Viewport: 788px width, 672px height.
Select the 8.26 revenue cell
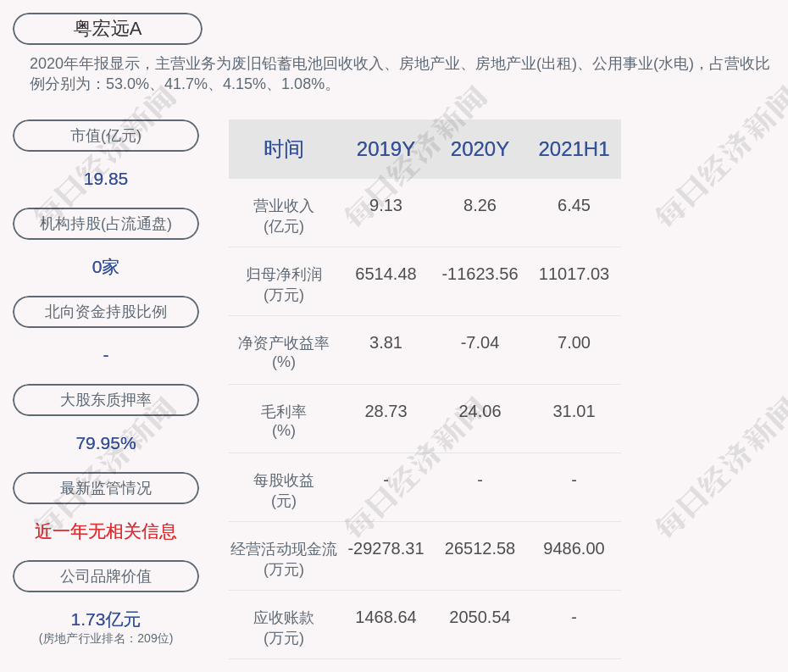pos(480,206)
